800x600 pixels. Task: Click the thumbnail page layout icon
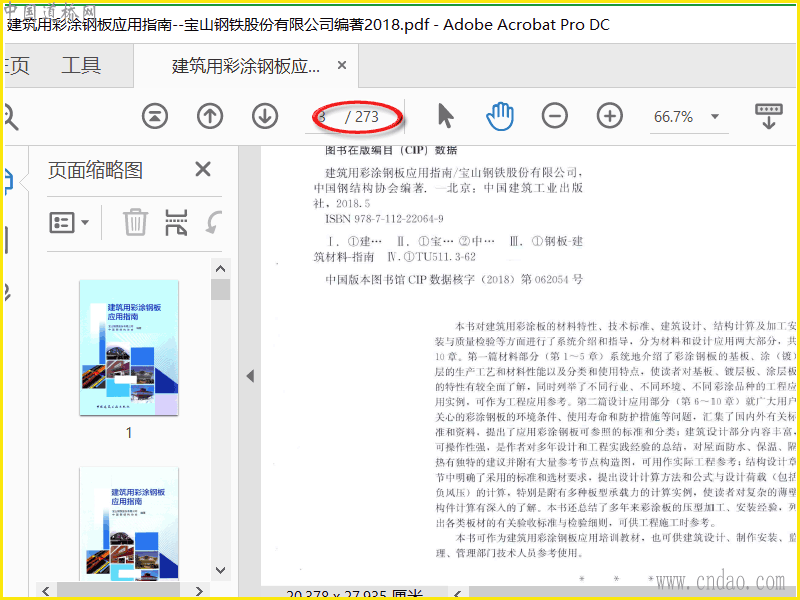177,222
